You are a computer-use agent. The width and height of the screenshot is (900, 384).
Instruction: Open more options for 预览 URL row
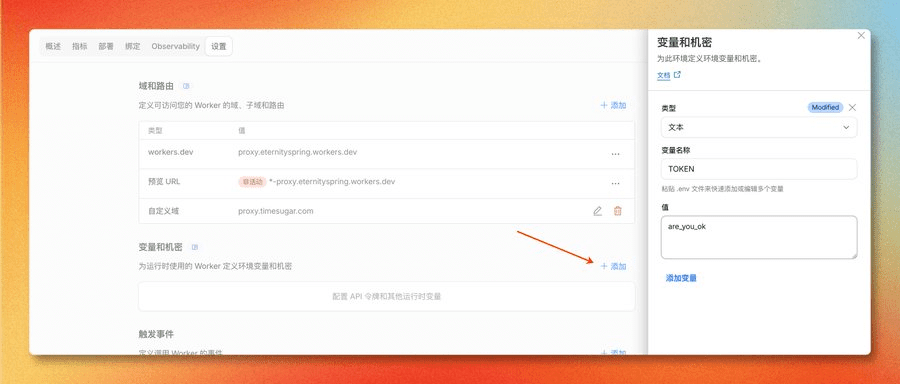coord(615,183)
